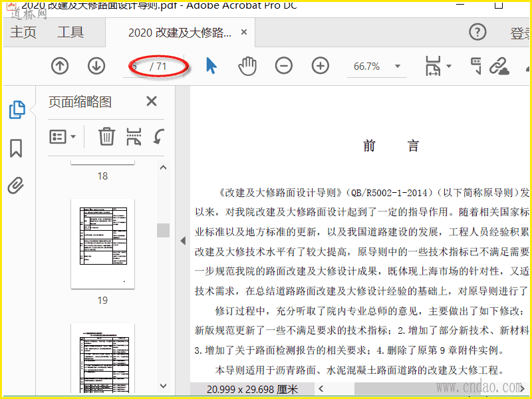Viewport: 532px width, 399px height.
Task: Select the thumbnail below page 19
Action: click(x=102, y=358)
